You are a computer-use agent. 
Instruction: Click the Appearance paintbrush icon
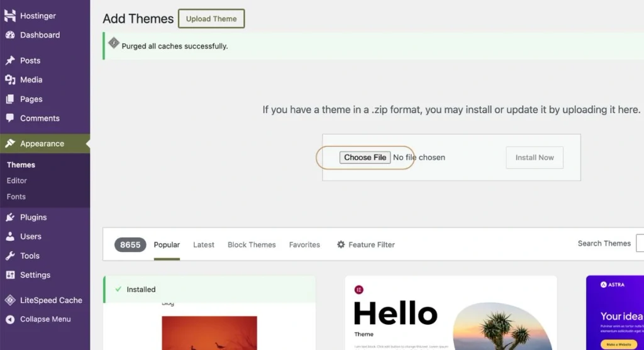10,143
